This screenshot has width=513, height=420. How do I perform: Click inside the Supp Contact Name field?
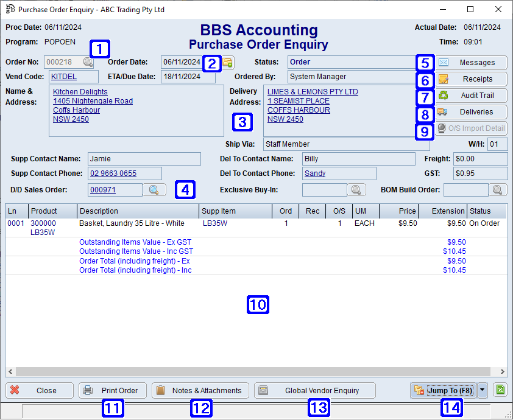144,159
